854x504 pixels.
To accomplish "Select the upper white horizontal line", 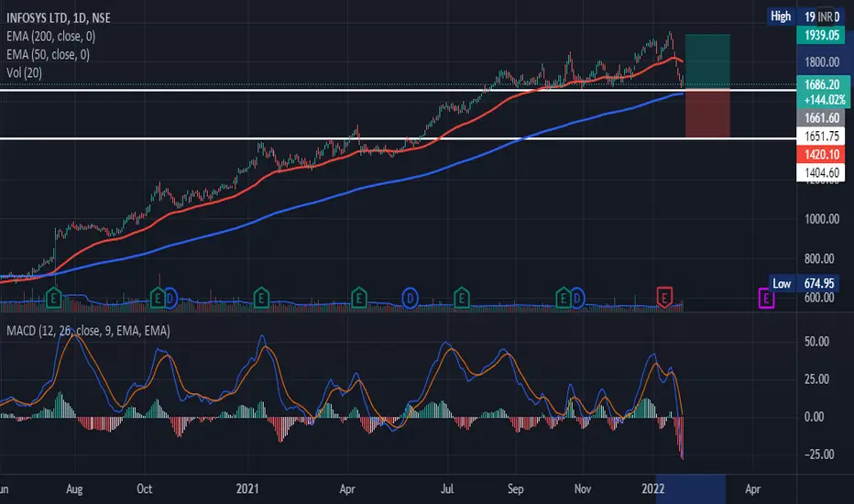I will (398, 90).
